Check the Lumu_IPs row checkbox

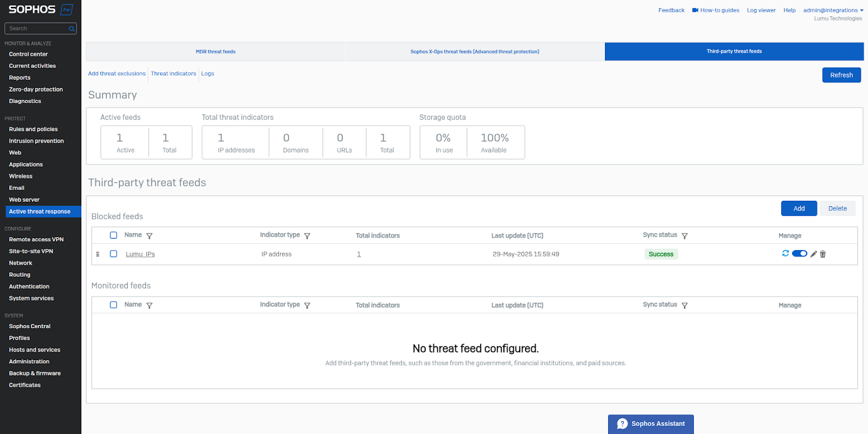click(113, 254)
